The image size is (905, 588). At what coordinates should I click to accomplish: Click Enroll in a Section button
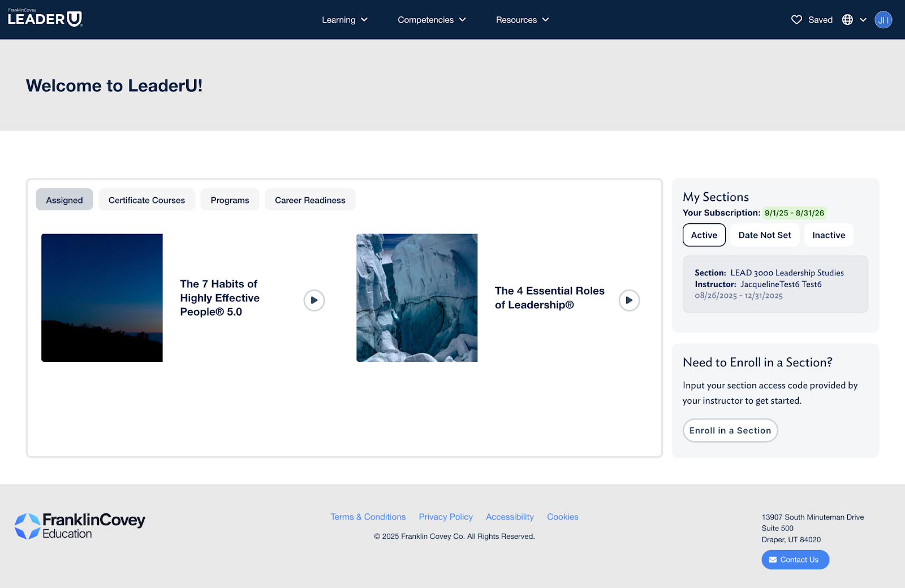click(x=730, y=431)
